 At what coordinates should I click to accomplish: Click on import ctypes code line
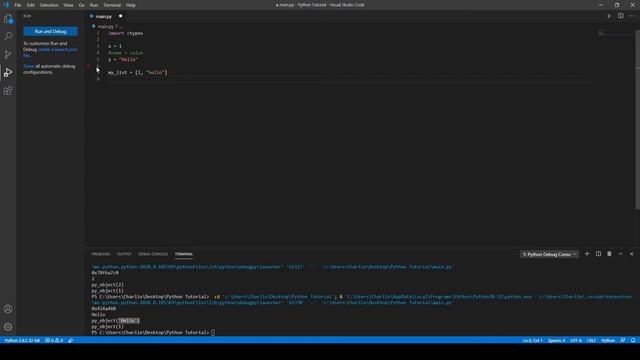pyautogui.click(x=125, y=33)
